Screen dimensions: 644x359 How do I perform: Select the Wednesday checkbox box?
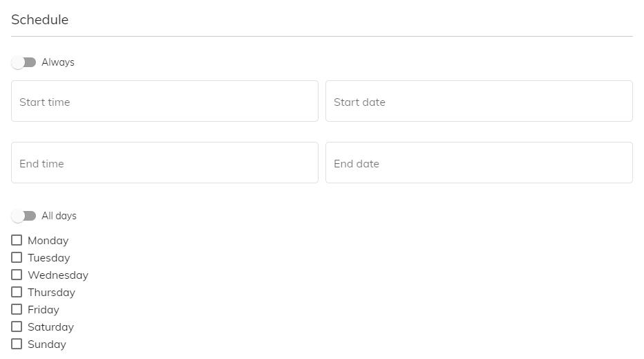[17, 275]
